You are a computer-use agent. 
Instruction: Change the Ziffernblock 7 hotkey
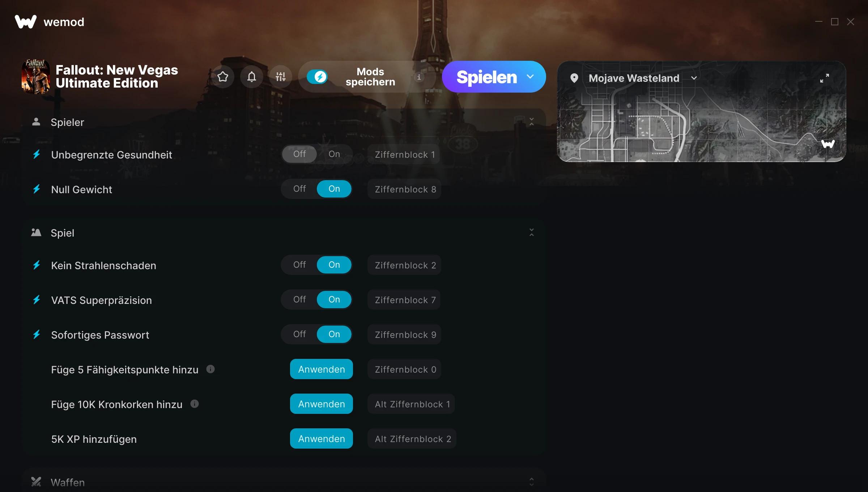tap(404, 300)
